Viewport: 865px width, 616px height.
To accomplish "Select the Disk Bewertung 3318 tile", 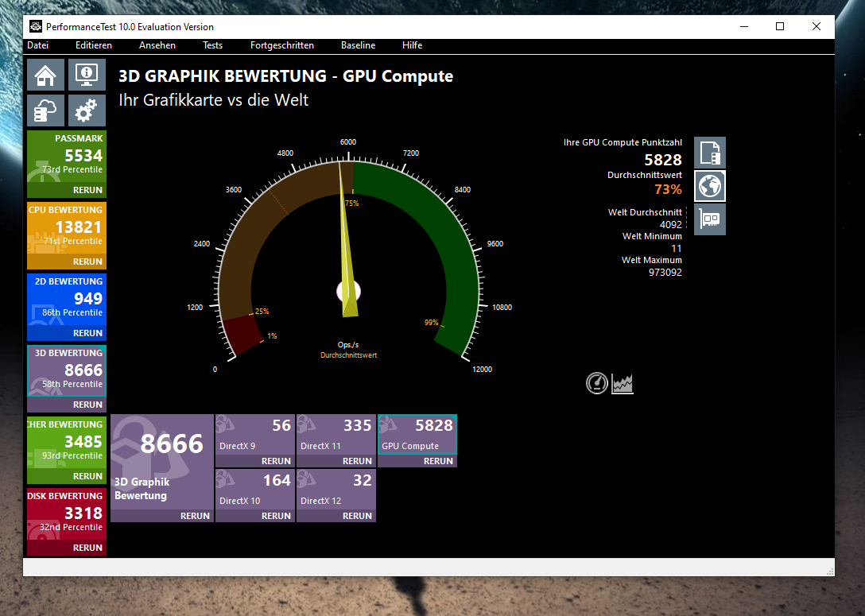I will point(67,514).
